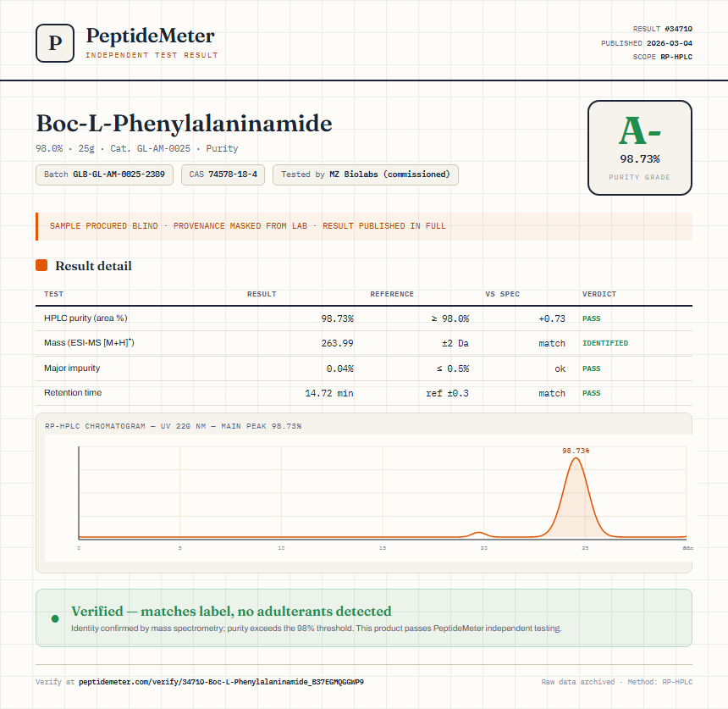728x709 pixels.
Task: Select the Retention time row label
Action: coord(73,392)
